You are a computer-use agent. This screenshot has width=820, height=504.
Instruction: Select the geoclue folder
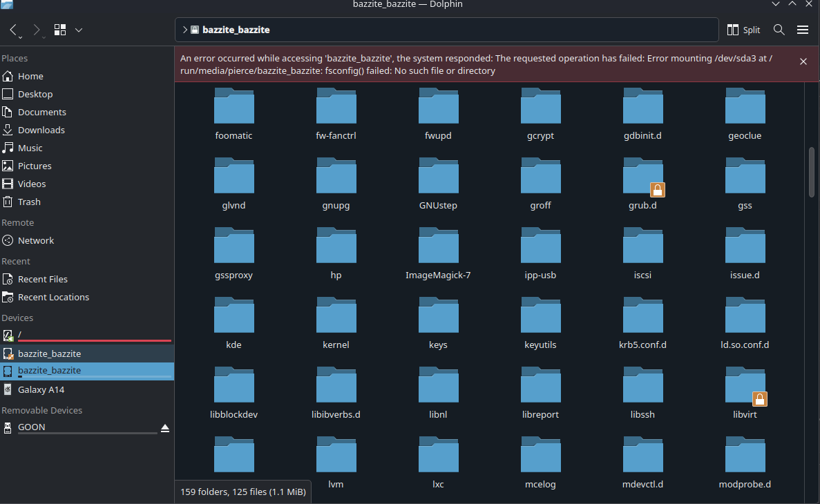[745, 114]
